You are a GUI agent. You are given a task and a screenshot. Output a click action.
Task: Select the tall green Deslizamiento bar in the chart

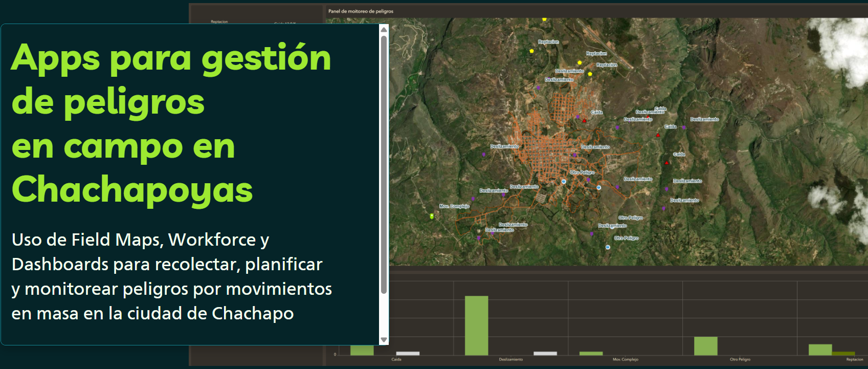476,325
